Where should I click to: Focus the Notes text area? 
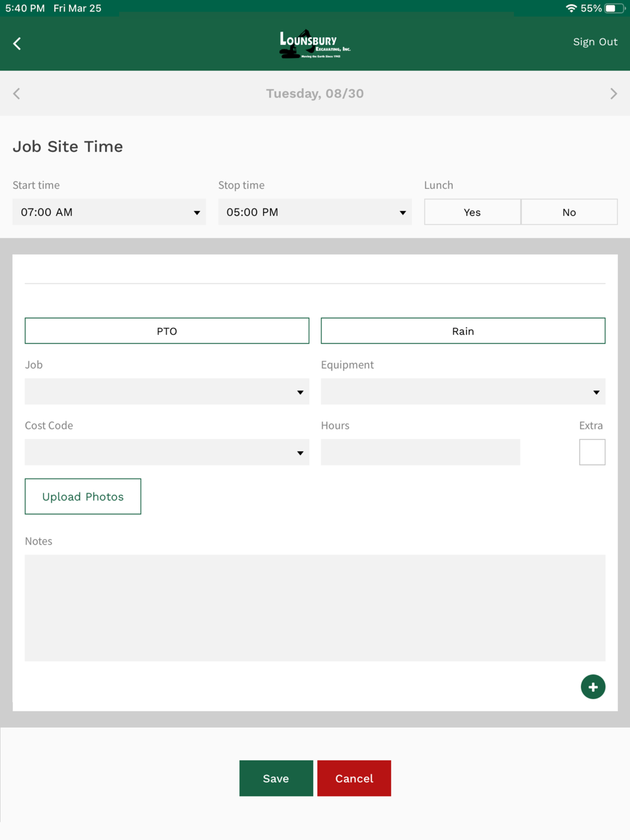click(x=315, y=608)
